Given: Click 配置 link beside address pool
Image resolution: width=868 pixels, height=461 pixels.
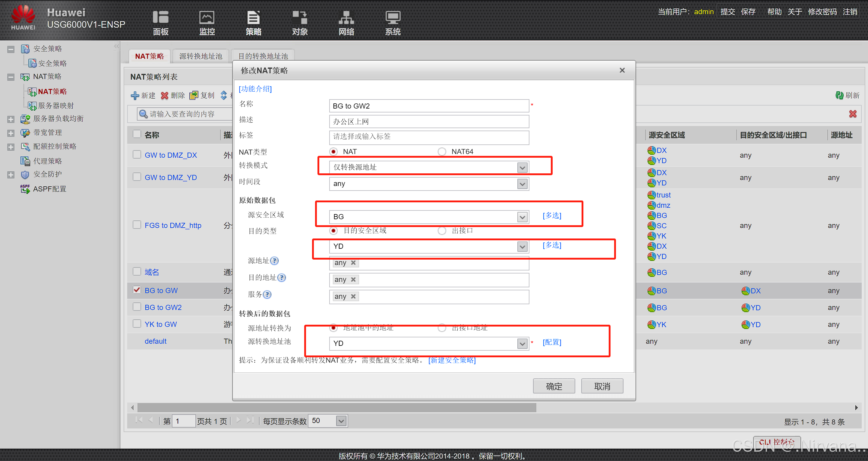Looking at the screenshot, I should 552,342.
